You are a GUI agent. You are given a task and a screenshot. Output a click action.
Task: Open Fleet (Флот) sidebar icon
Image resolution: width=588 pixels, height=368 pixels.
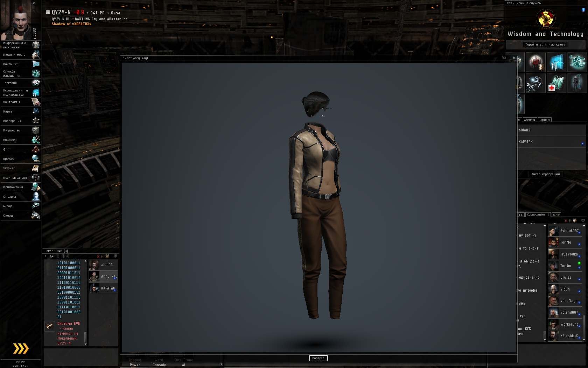(36, 149)
